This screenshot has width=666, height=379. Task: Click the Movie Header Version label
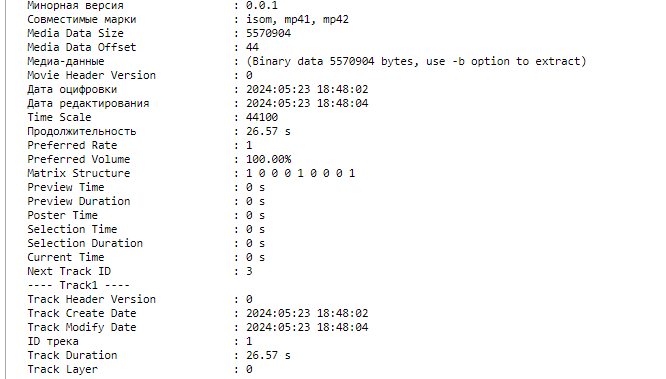[91, 75]
